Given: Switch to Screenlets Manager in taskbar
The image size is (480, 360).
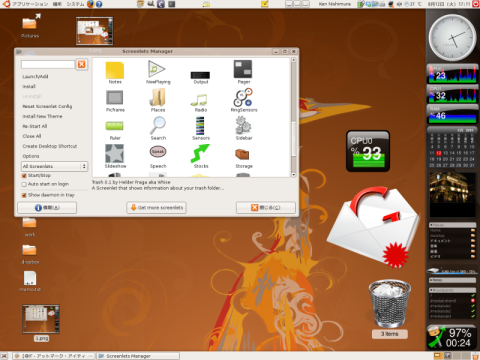Looking at the screenshot, I should point(138,356).
